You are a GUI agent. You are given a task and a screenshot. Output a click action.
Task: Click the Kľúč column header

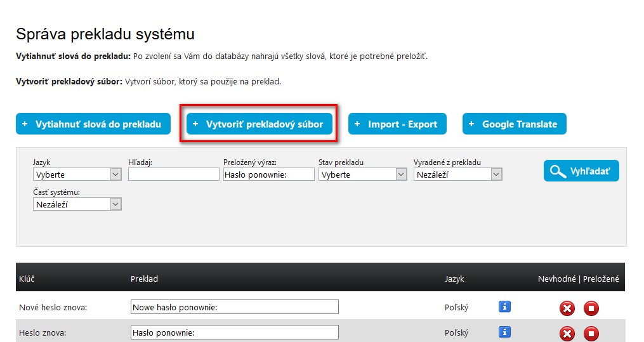pos(27,279)
